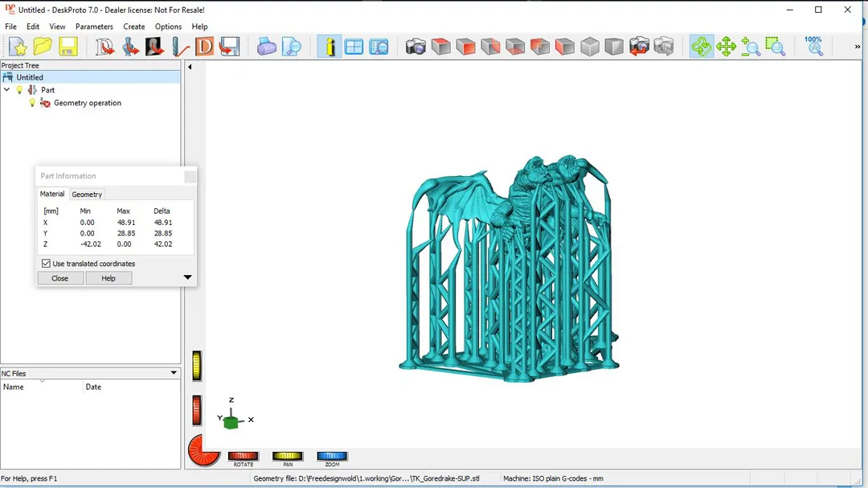The width and height of the screenshot is (868, 488).
Task: Toggle the mouse Pan four-arrows icon
Action: (x=726, y=47)
